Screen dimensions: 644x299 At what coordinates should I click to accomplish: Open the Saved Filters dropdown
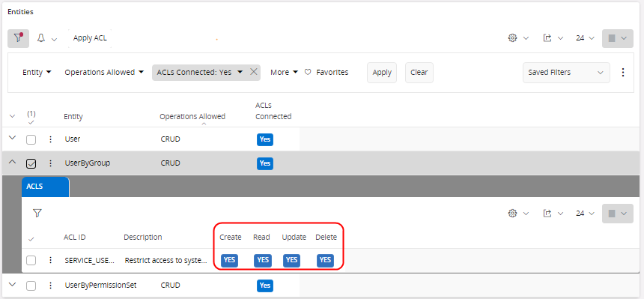[x=566, y=73]
